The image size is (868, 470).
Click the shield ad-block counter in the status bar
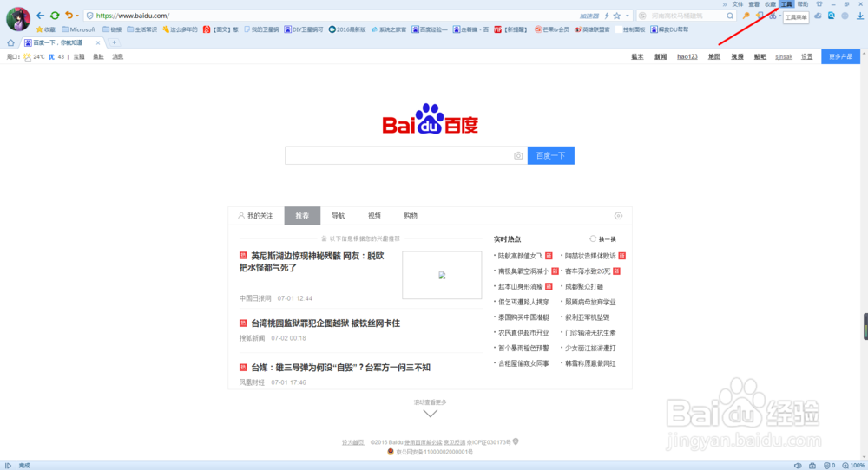[x=829, y=466]
